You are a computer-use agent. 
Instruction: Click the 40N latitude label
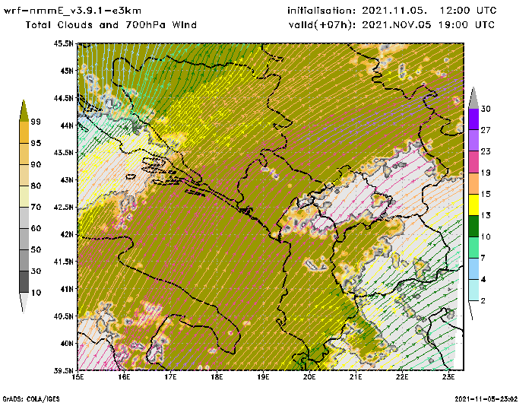point(67,343)
